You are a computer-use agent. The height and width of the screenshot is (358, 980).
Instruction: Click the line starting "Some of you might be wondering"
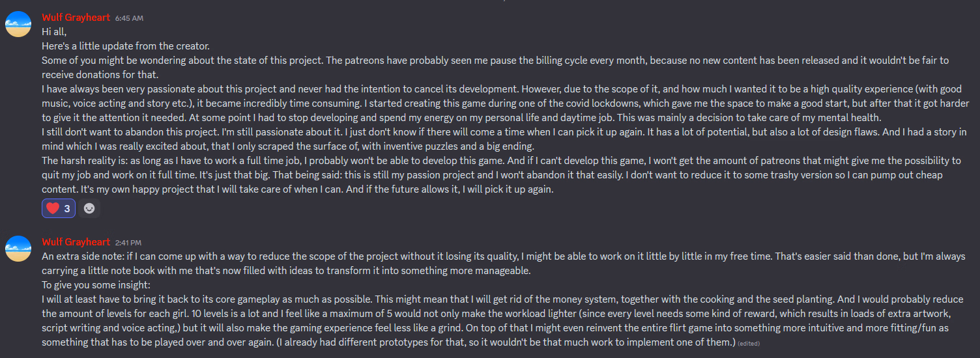(261, 60)
